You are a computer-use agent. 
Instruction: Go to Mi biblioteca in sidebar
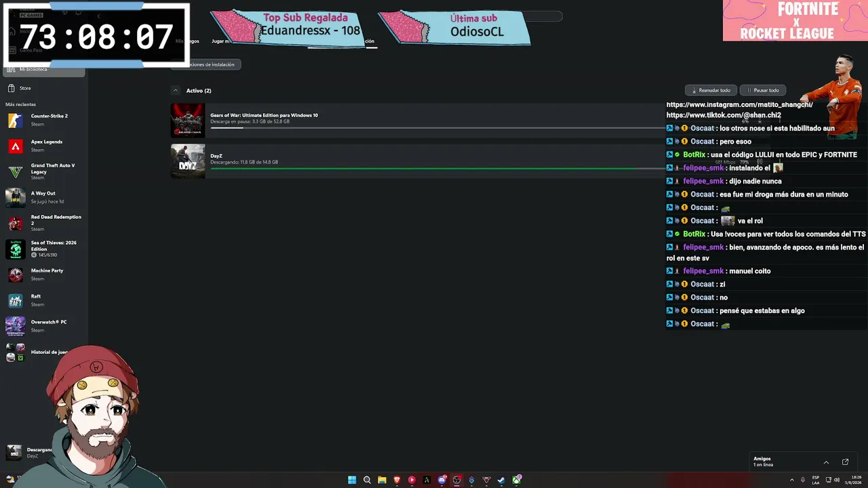pyautogui.click(x=43, y=69)
